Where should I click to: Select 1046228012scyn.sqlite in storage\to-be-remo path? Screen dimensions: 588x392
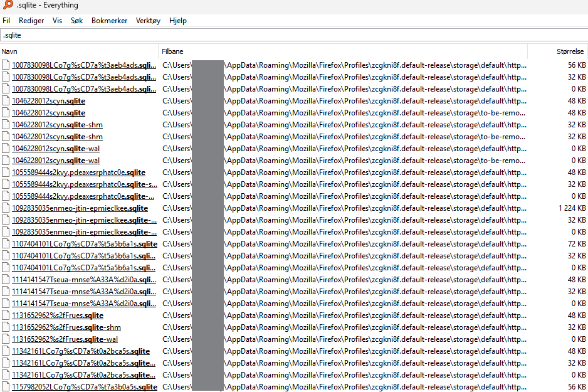pos(48,113)
